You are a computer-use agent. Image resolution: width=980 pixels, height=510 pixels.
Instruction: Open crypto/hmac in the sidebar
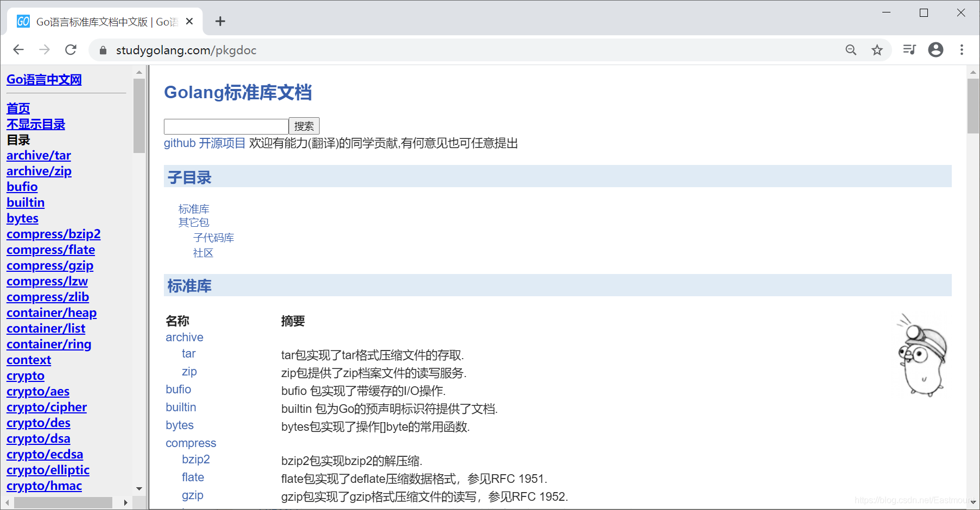[44, 486]
